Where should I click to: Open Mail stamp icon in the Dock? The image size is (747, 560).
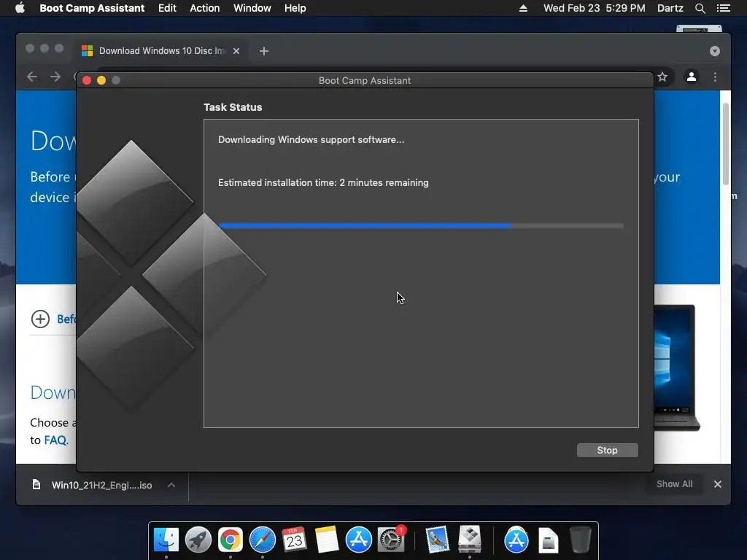click(x=437, y=540)
